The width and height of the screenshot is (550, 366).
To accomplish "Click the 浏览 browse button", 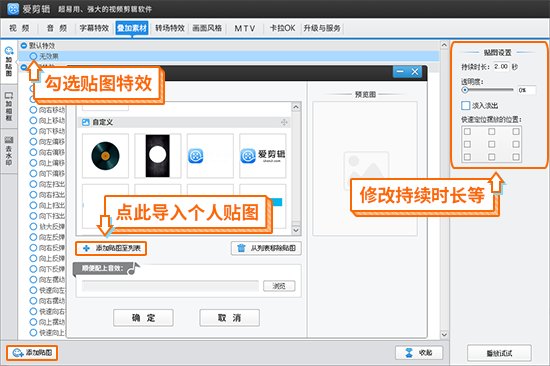I will tap(279, 286).
